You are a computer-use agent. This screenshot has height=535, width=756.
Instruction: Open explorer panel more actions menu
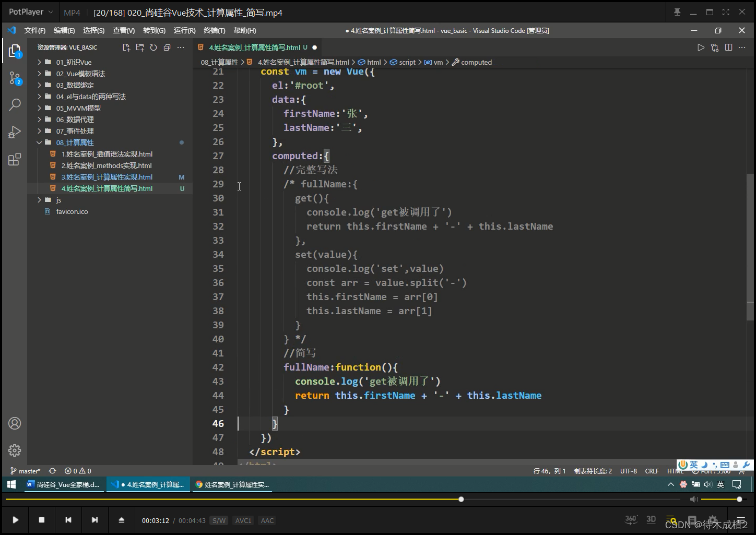(181, 47)
